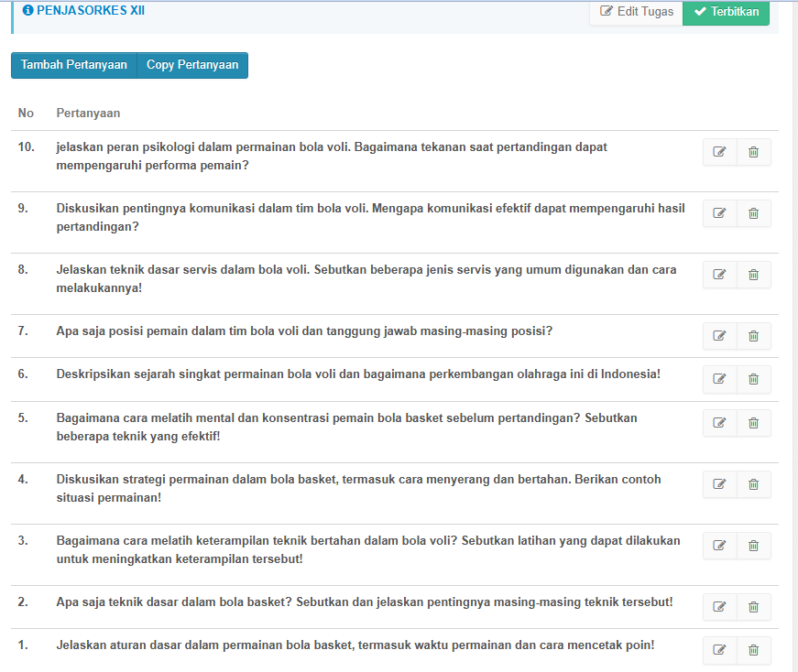
Task: Edit question 5 on mental training
Action: [x=719, y=423]
